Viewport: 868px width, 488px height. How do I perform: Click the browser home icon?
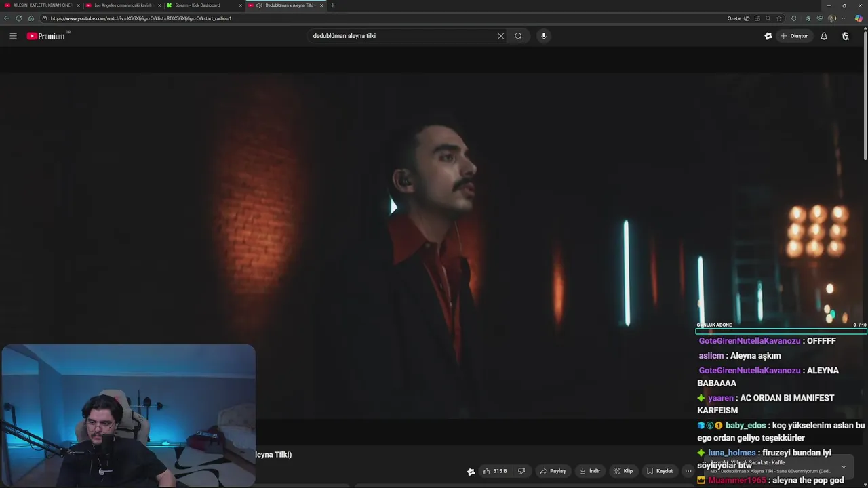(31, 18)
